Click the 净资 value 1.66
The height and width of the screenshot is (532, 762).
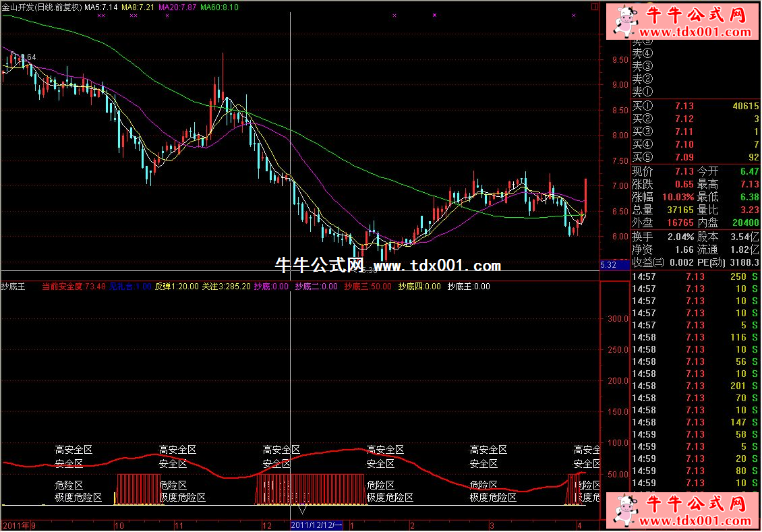(684, 250)
